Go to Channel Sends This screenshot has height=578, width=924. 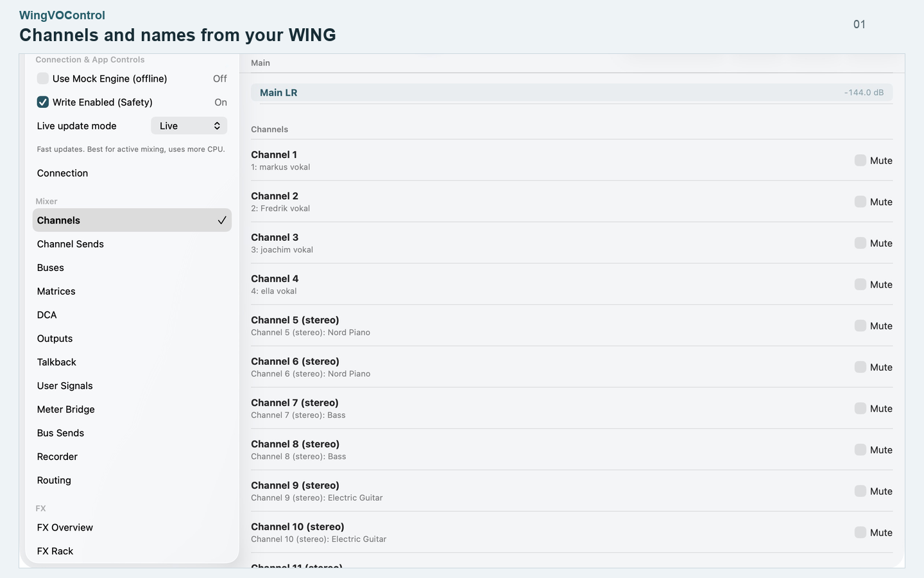(132, 244)
